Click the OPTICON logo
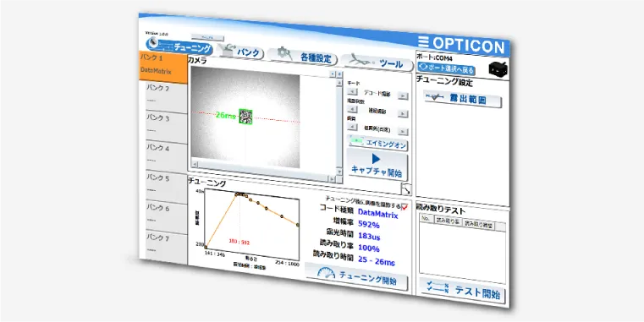Image resolution: width=644 pixels, height=322 pixels. click(462, 44)
